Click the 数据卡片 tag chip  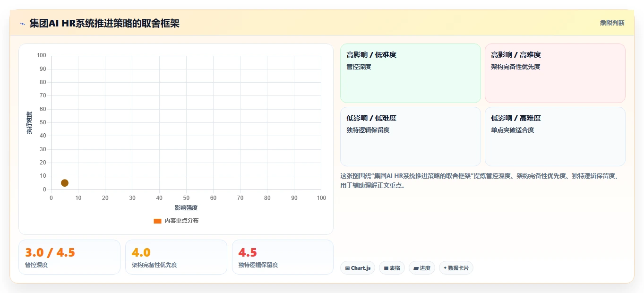(x=456, y=268)
